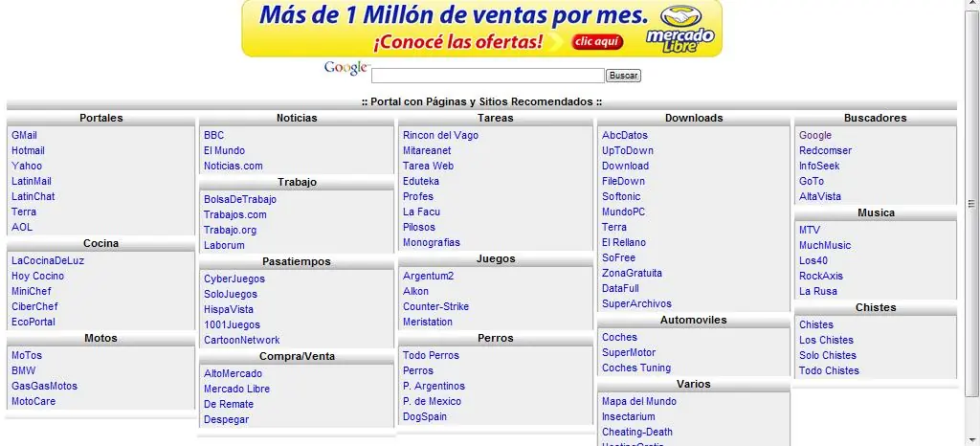Open the El Rellano link
The height and width of the screenshot is (446, 980).
624,242
